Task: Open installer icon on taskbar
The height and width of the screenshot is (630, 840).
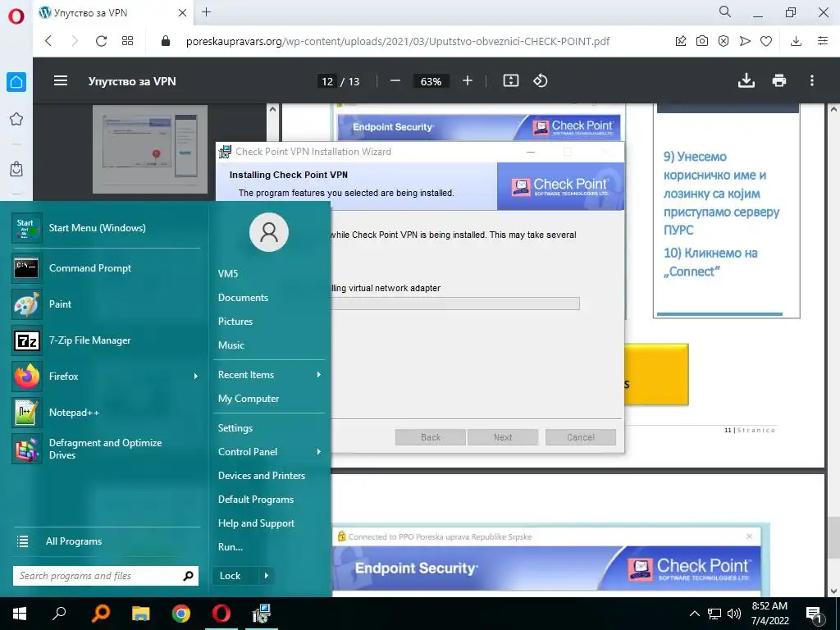Action: click(262, 614)
